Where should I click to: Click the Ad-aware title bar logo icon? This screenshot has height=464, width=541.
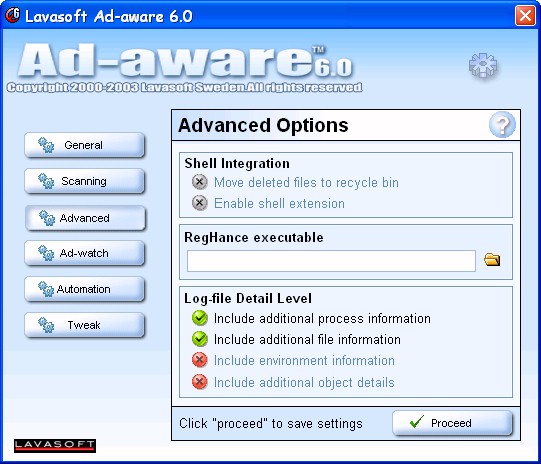(x=13, y=15)
